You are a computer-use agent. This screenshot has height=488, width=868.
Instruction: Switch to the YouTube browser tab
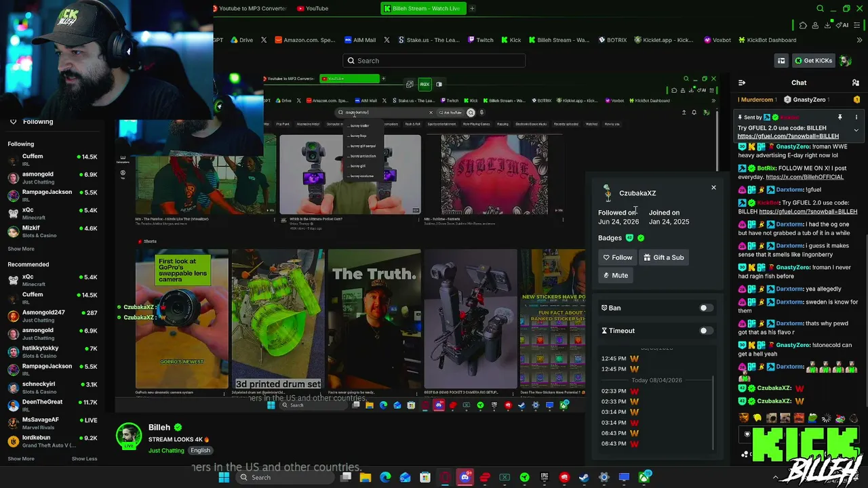coord(313,8)
